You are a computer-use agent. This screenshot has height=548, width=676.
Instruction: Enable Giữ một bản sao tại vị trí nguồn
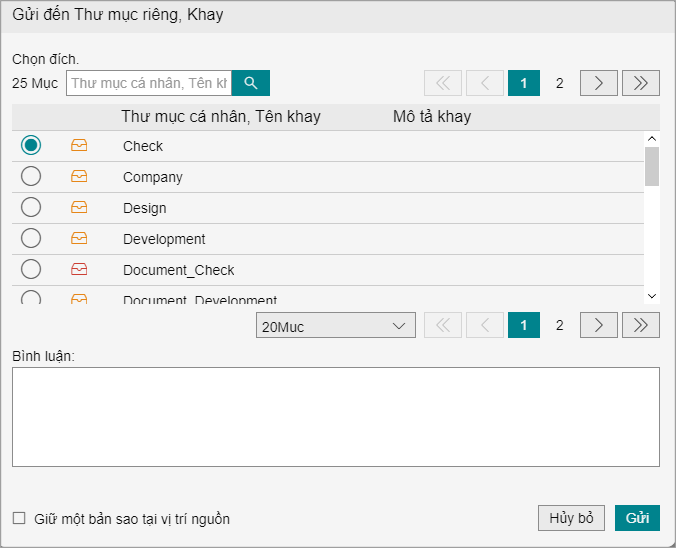pos(19,518)
